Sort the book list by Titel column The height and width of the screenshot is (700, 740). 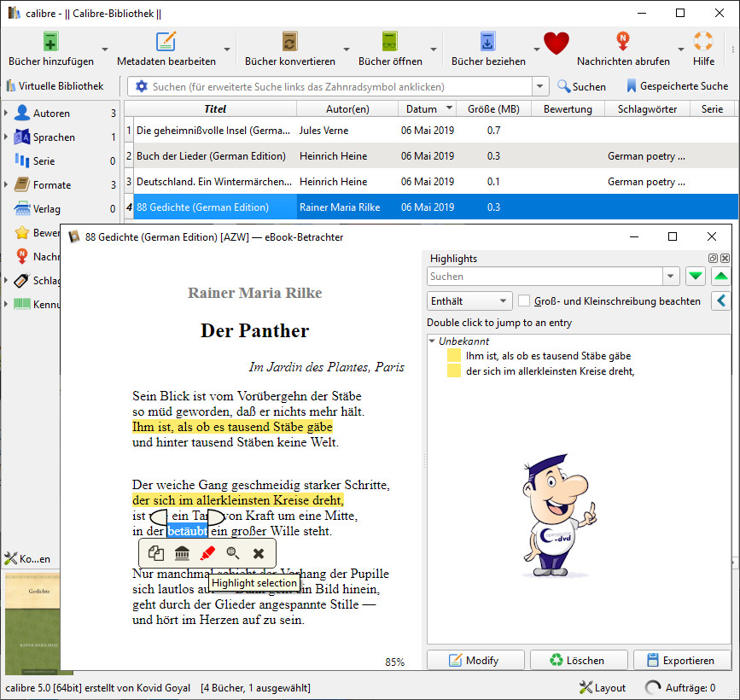coord(215,109)
